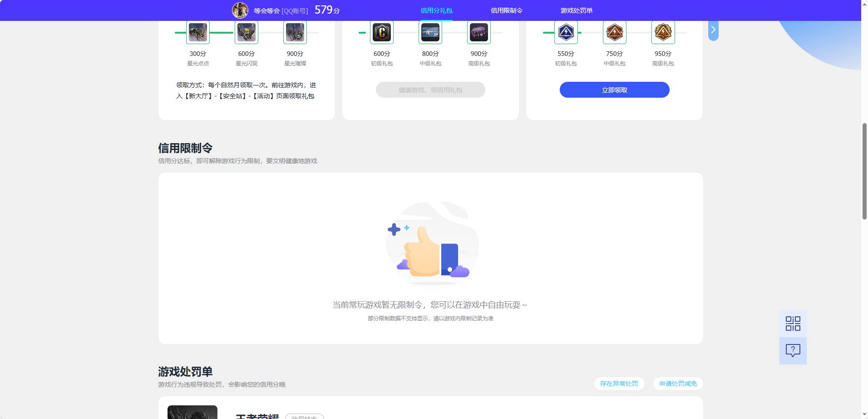Viewport: 868px width, 419px height.
Task: Click the 等会等会 [QQ账号] username
Action: [281, 11]
